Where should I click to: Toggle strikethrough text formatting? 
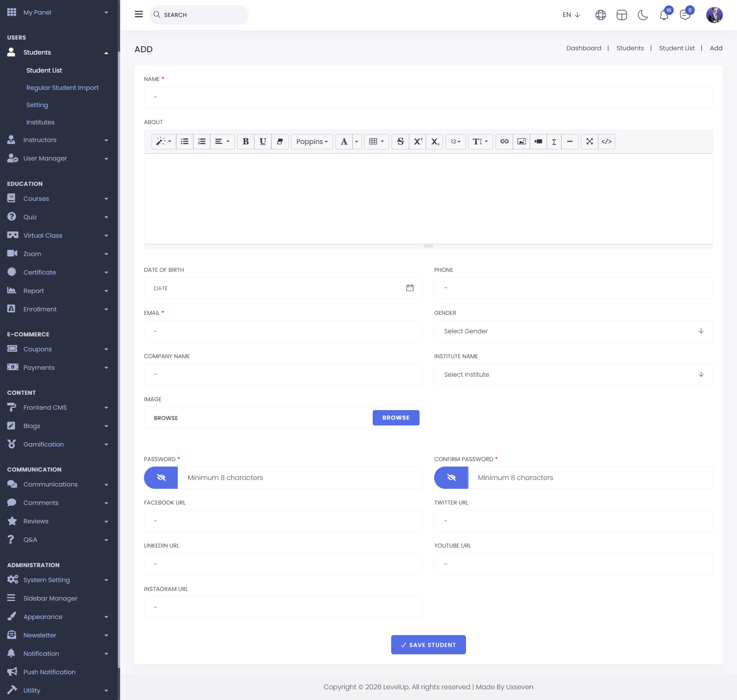[400, 142]
